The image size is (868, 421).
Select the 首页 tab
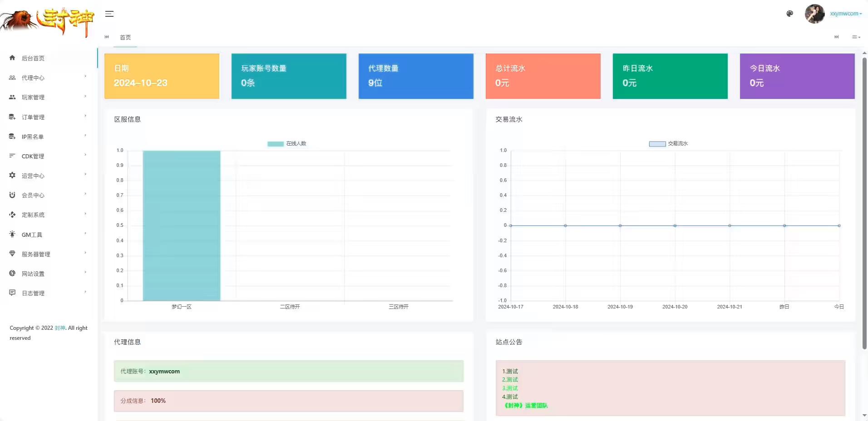125,37
